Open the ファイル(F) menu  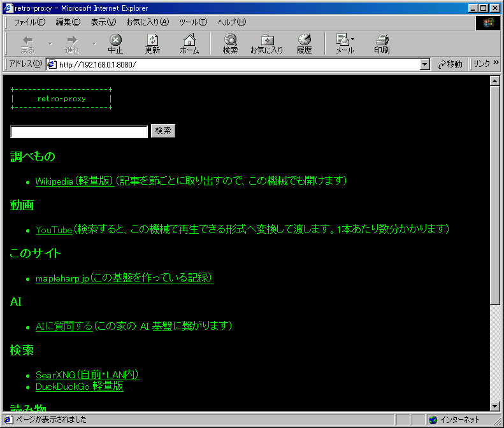click(x=29, y=22)
